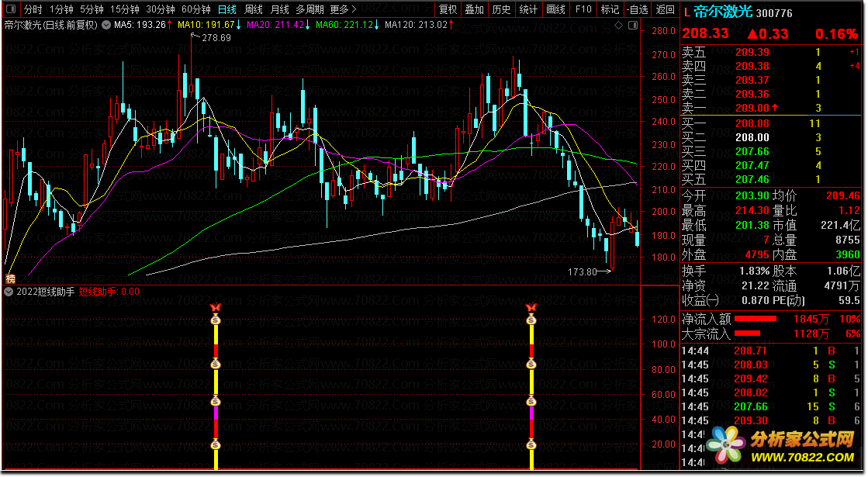This screenshot has width=868, height=477.
Task: Activate the 画线 drawing tools button
Action: click(x=555, y=9)
